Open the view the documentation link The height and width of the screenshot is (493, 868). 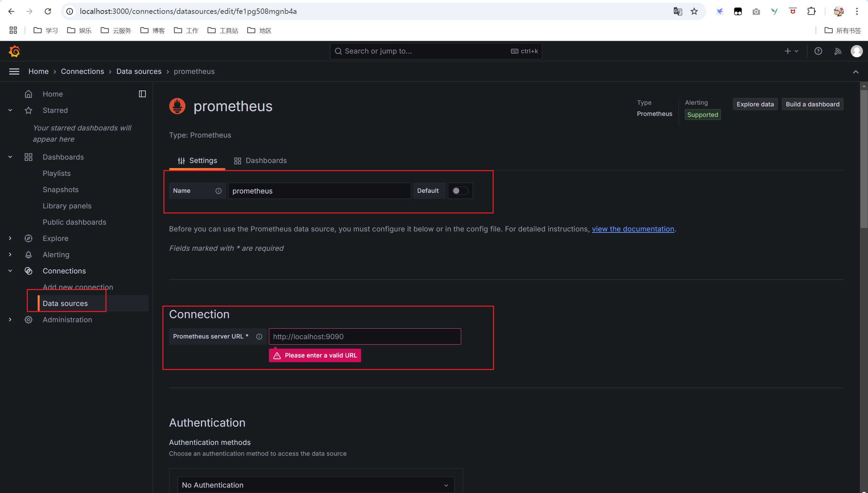pyautogui.click(x=633, y=229)
